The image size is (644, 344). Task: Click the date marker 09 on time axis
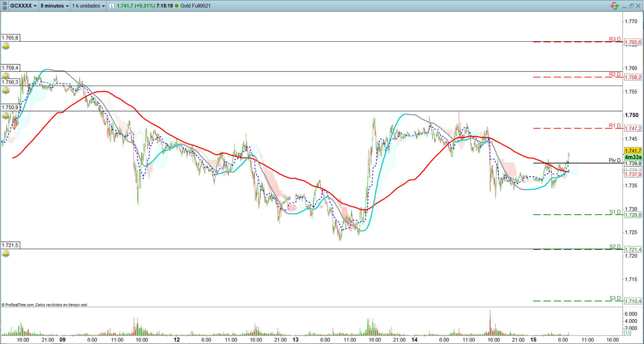click(62, 340)
